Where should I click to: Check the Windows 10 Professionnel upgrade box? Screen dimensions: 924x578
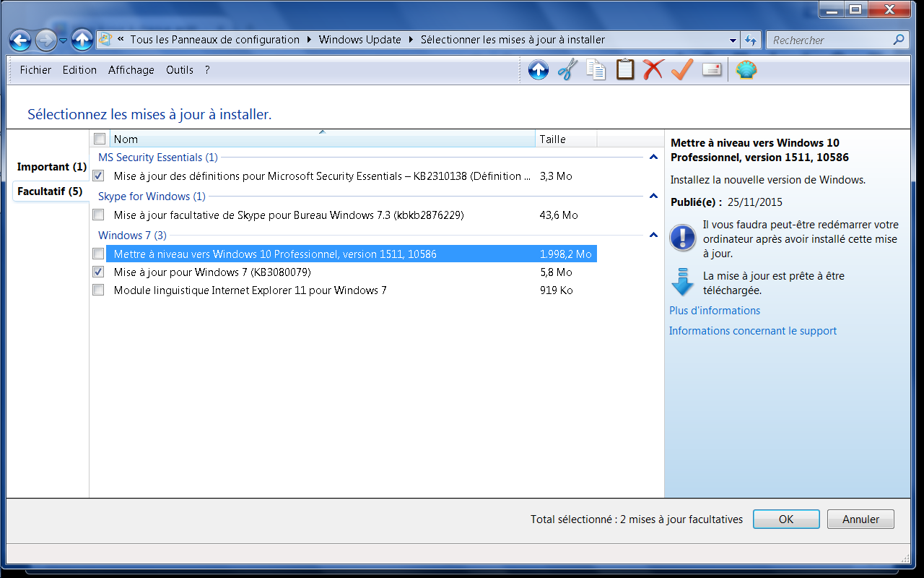(98, 254)
